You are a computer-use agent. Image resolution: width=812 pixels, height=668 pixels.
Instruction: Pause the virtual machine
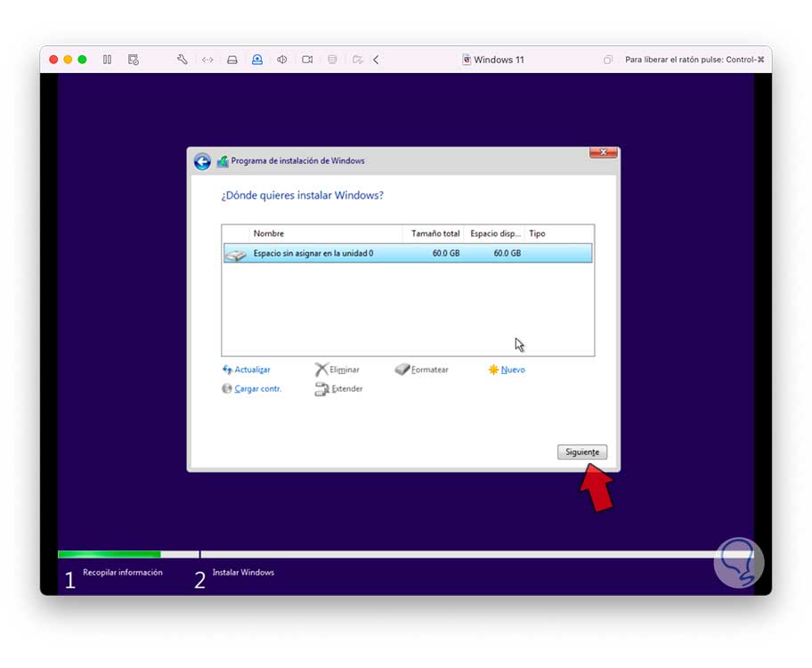[x=107, y=60]
